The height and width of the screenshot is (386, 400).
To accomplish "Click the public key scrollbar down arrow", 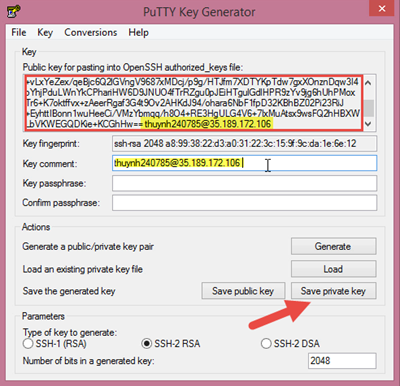I will click(368, 124).
